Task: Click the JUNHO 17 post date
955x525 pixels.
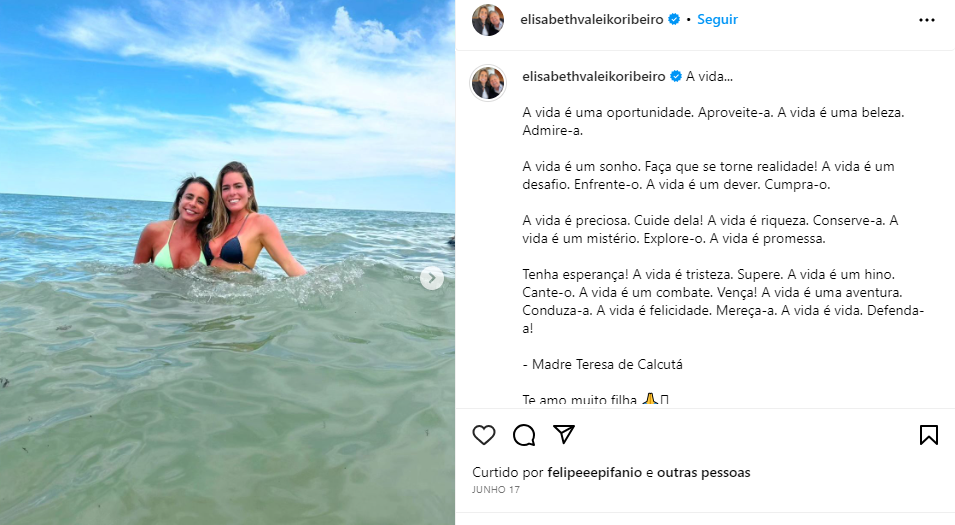Action: tap(496, 490)
